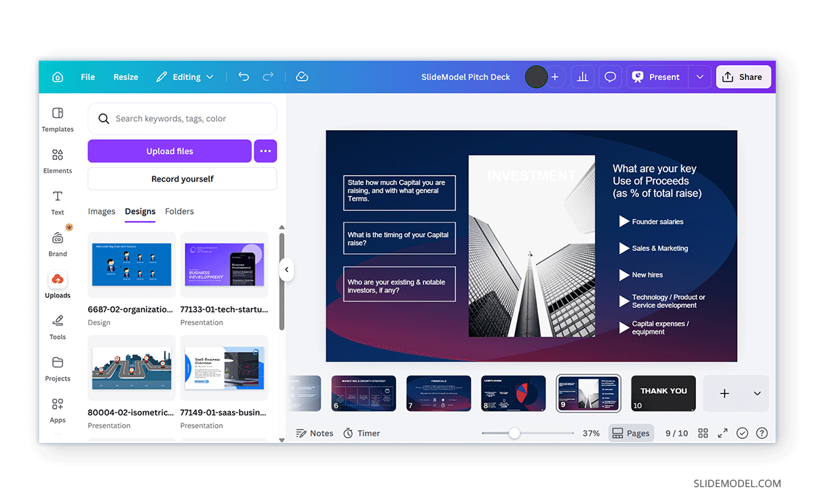Click the Undo icon in the toolbar

click(x=244, y=77)
